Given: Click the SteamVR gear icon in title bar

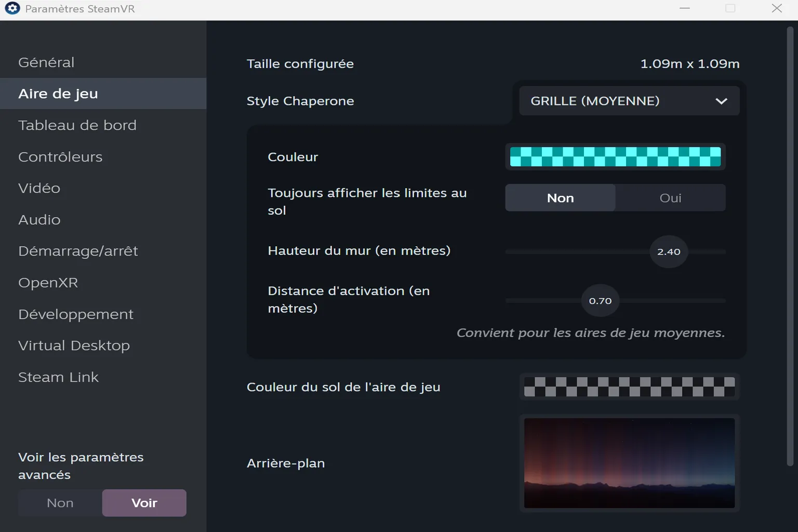Looking at the screenshot, I should (x=12, y=8).
